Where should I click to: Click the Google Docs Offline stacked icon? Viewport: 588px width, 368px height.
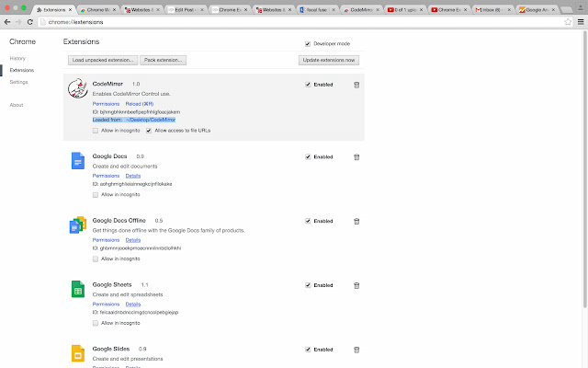pyautogui.click(x=78, y=224)
